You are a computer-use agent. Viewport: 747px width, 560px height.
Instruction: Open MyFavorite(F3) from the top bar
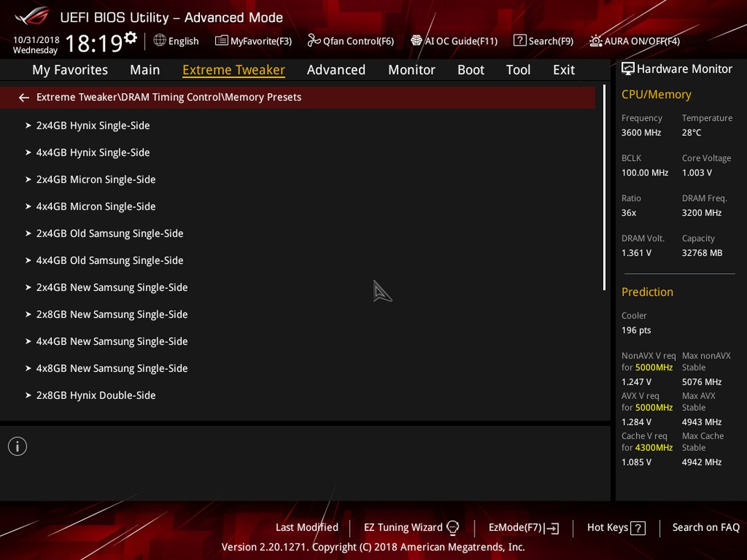click(x=253, y=41)
